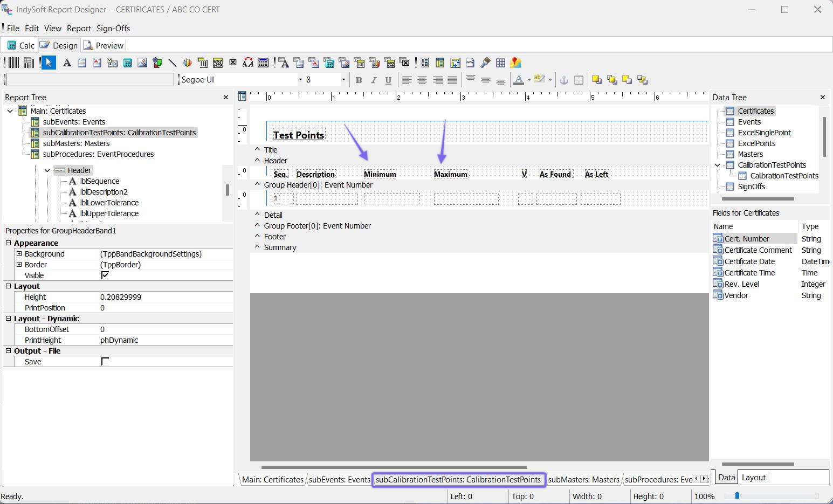
Task: Click the anchor icon
Action: (563, 80)
